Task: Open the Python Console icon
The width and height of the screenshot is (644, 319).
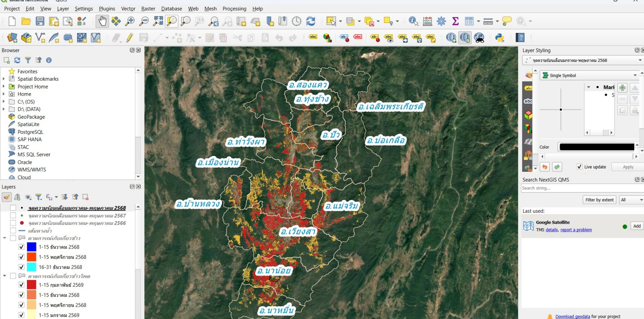Action: [x=500, y=38]
